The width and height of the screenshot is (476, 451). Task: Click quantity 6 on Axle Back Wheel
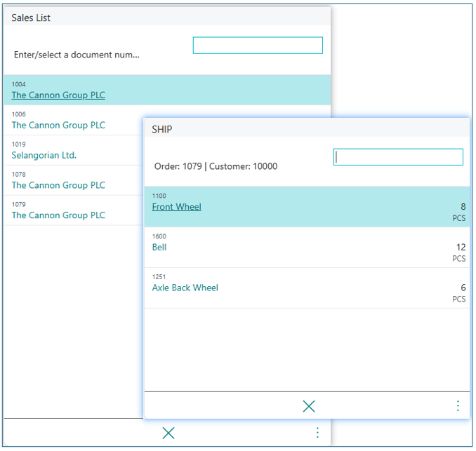tap(463, 288)
